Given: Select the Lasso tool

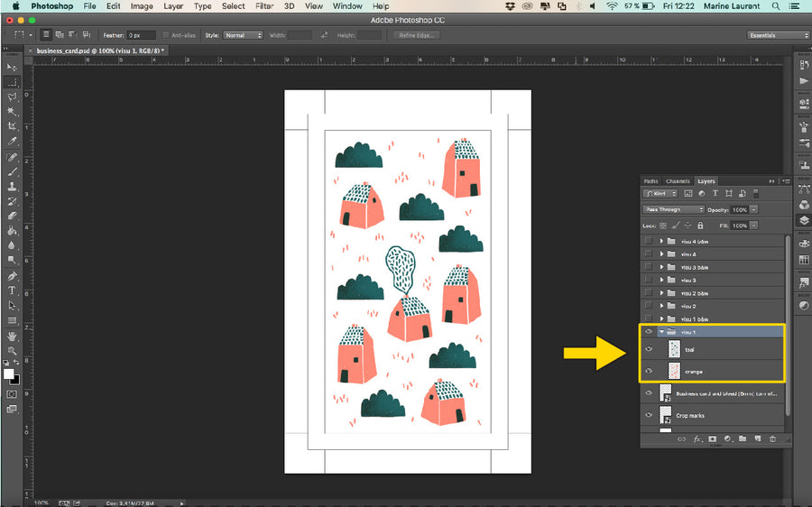Looking at the screenshot, I should point(12,97).
